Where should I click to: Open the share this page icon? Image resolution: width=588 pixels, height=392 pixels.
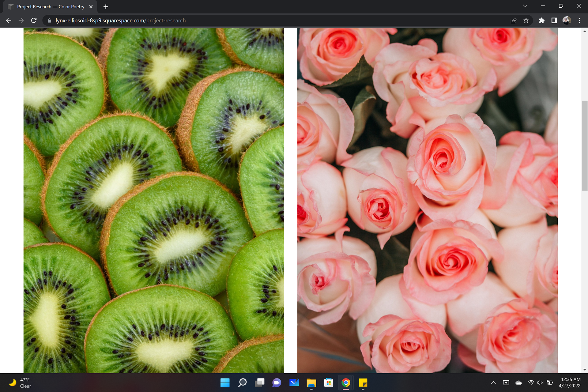tap(513, 21)
